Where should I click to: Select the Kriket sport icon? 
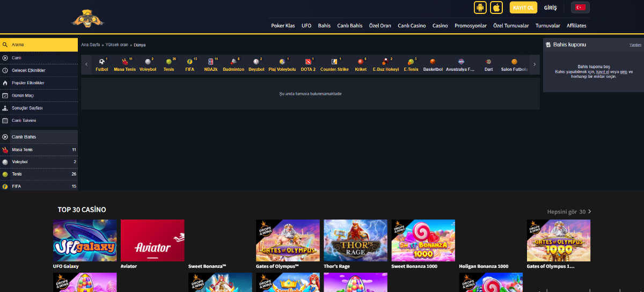point(361,65)
